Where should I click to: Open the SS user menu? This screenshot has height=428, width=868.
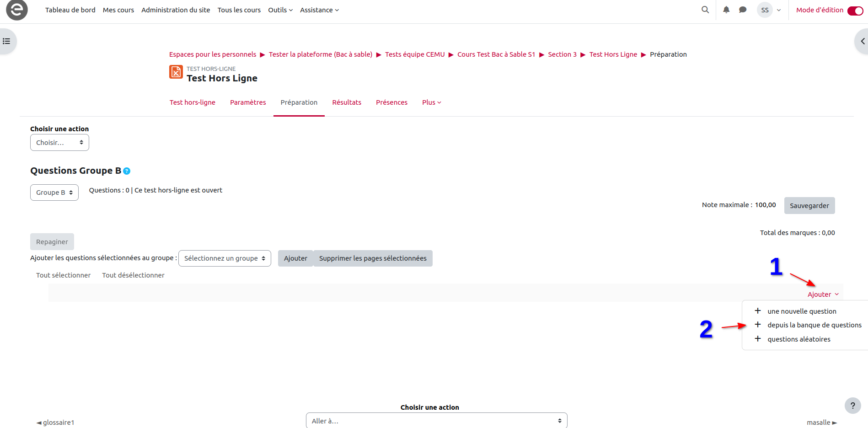(x=769, y=10)
